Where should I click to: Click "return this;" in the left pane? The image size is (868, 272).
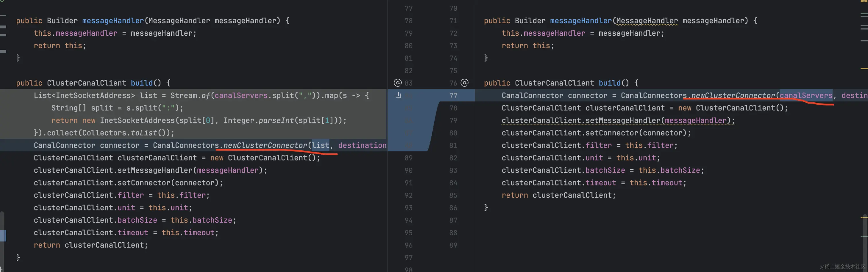pos(60,45)
